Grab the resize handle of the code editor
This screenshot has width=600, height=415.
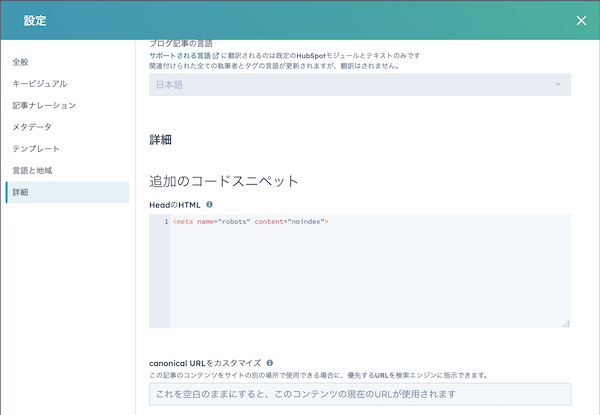click(566, 324)
